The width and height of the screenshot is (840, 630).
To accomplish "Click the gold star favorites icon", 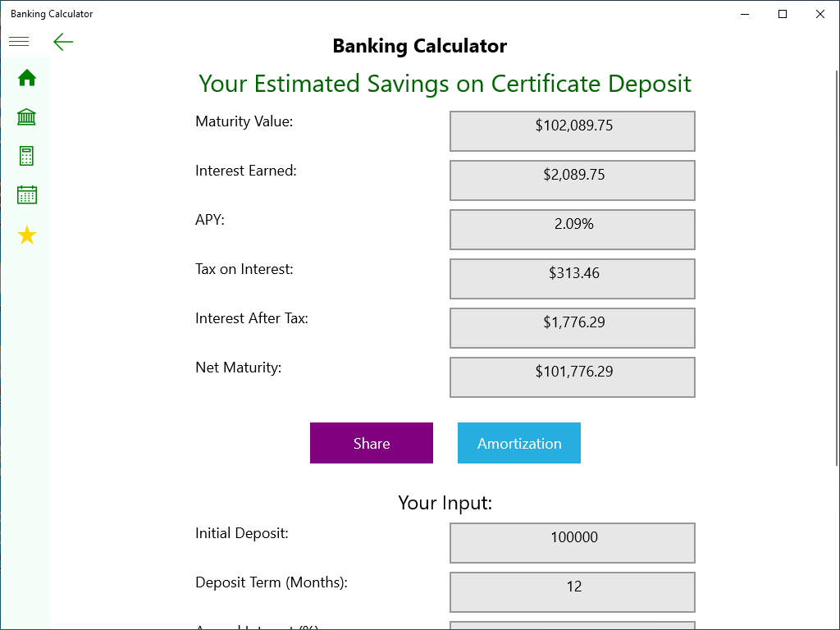I will click(27, 235).
